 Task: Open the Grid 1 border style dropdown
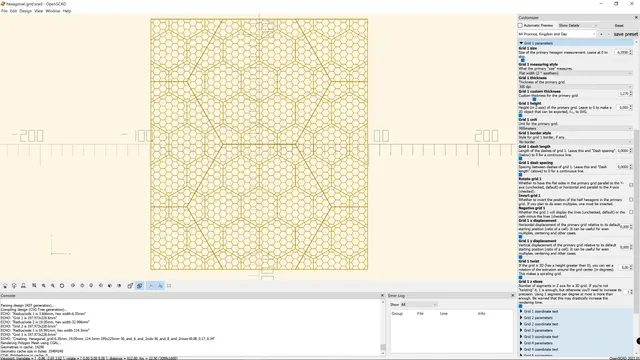[x=576, y=142]
